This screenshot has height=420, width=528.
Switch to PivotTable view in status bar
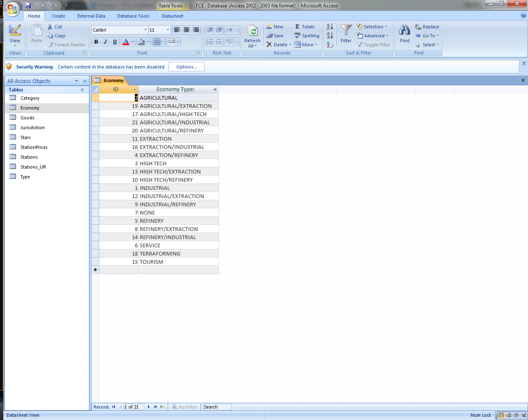tap(509, 415)
